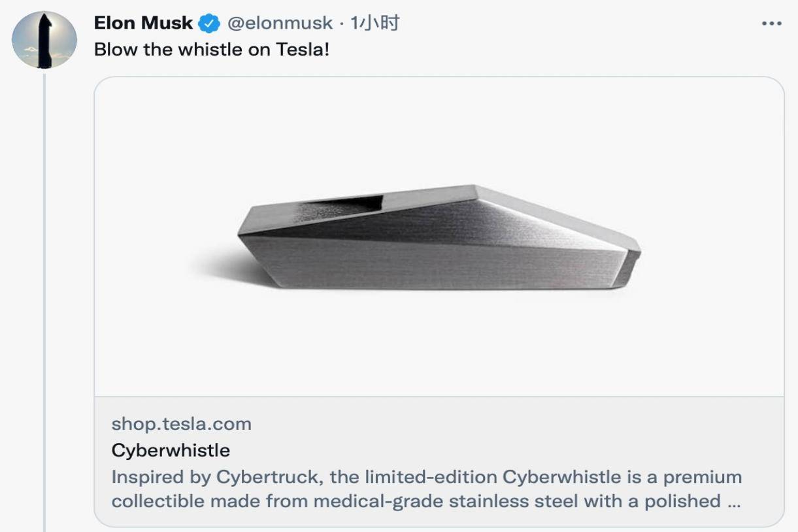
Task: Open the Cyberwhistle card title
Action: 171,450
